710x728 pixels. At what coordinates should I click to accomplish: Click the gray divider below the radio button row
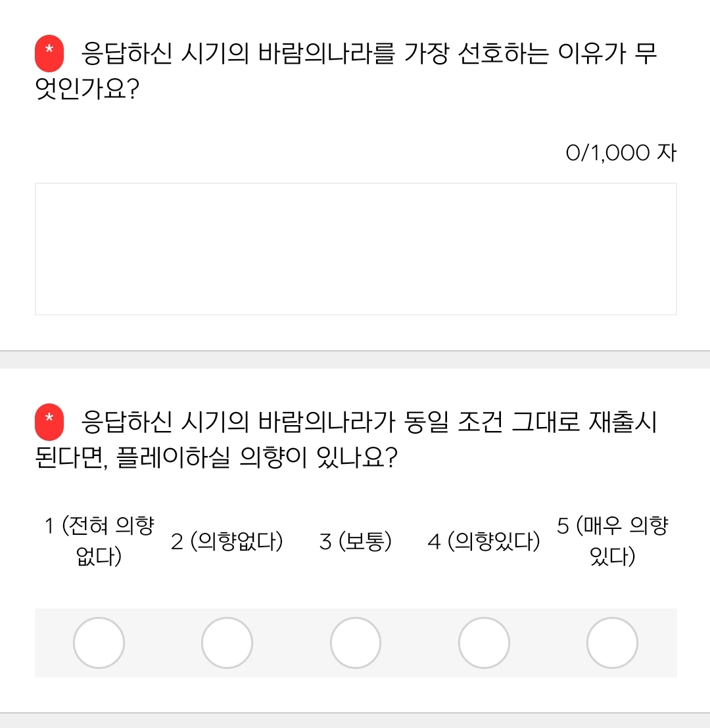click(355, 720)
